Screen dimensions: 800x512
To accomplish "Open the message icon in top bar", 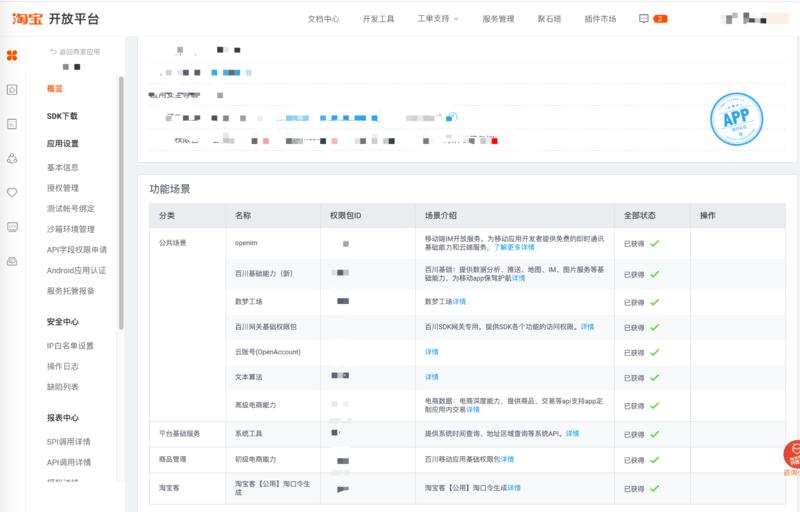I will (644, 19).
